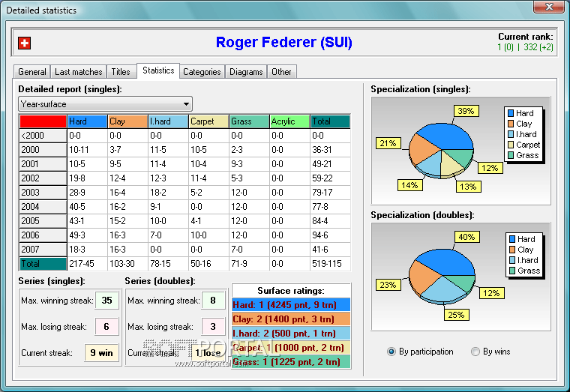Select the 2000 row header

point(43,150)
